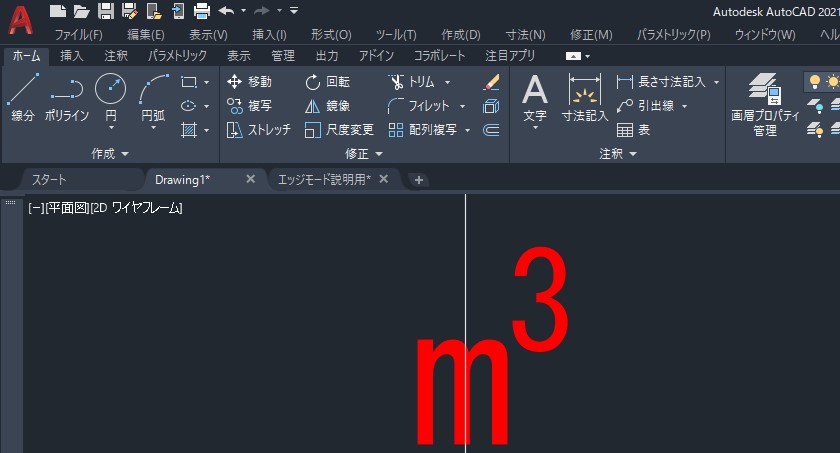Click the 寸法記入 dimension tool
This screenshot has height=453, width=840.
pos(584,98)
